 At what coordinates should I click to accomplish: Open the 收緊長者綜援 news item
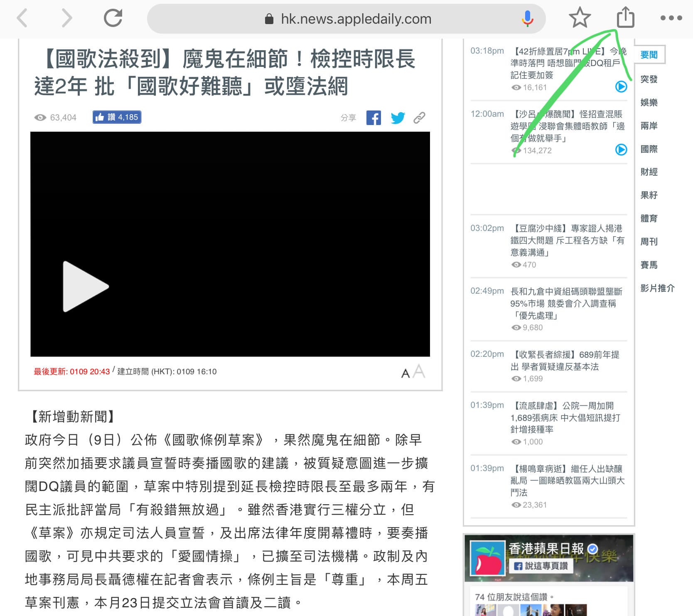[565, 361]
